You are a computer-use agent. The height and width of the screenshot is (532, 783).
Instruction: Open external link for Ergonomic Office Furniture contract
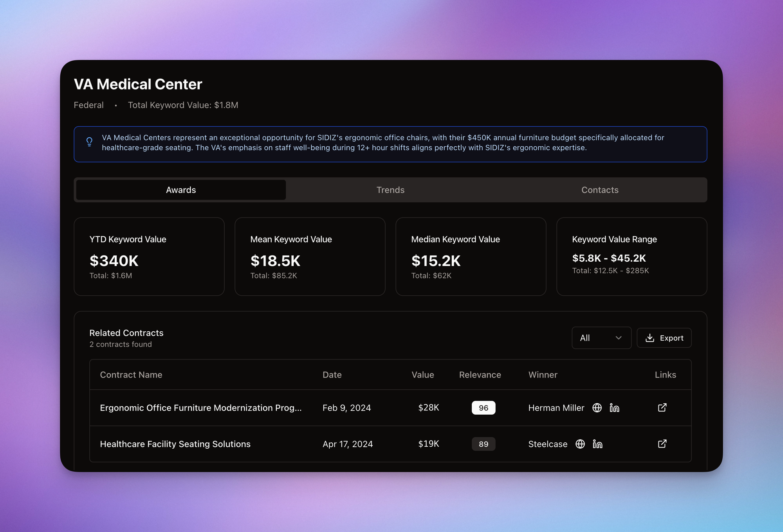point(662,408)
